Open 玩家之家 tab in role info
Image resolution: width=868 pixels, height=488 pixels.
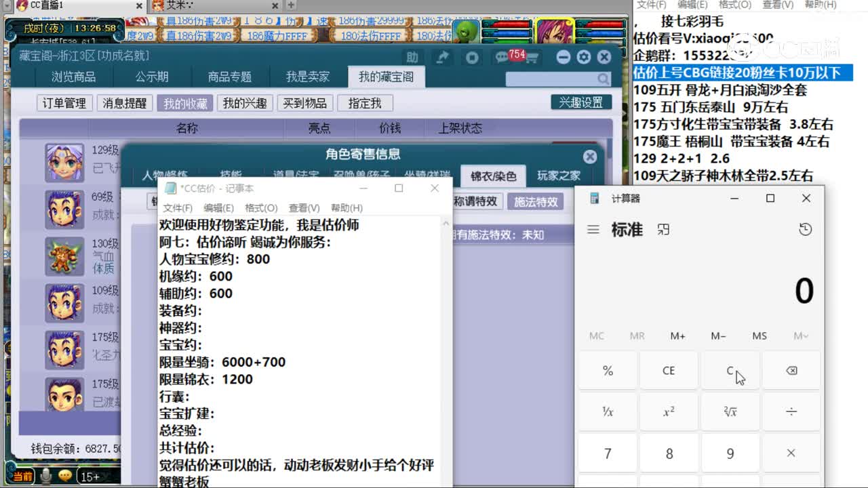559,176
